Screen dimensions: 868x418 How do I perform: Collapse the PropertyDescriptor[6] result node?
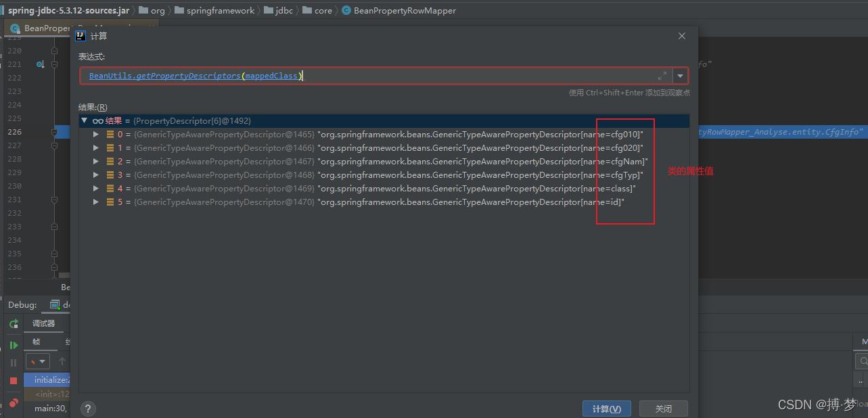click(x=85, y=121)
